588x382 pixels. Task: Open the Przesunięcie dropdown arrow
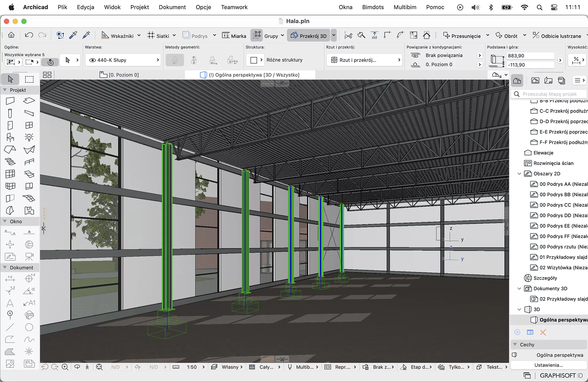click(488, 36)
